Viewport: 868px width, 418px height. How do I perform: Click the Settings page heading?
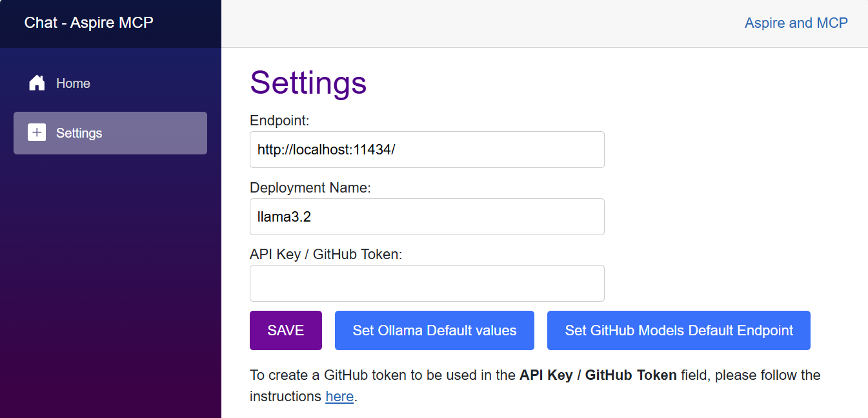tap(308, 83)
